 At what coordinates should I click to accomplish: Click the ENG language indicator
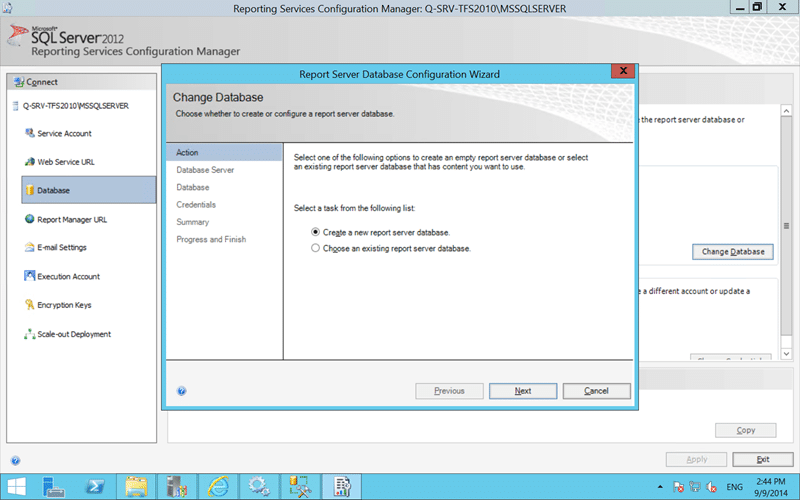click(734, 487)
